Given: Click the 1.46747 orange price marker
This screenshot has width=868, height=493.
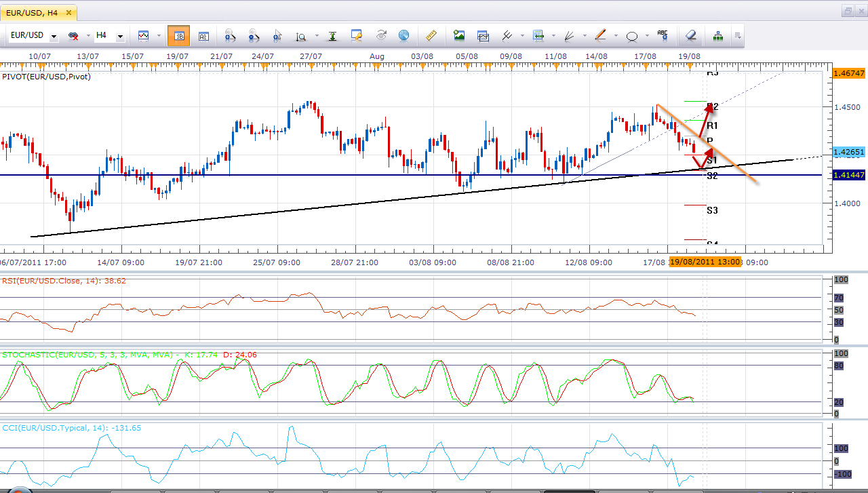Looking at the screenshot, I should pos(848,73).
